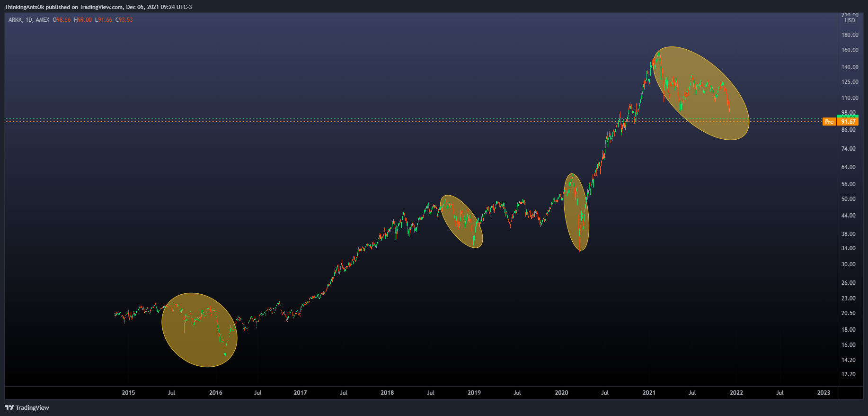Click the 2018 label on the time axis
Image resolution: width=868 pixels, height=416 pixels.
click(387, 393)
